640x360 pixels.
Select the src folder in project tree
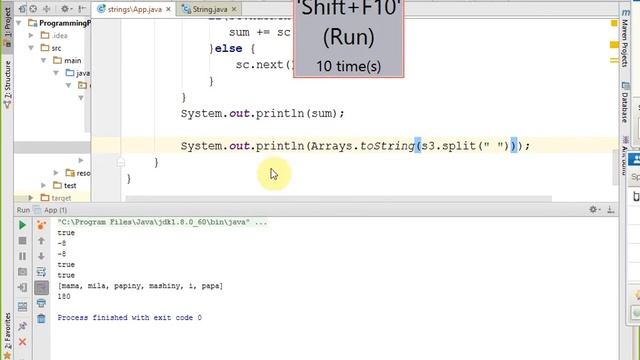[51, 48]
